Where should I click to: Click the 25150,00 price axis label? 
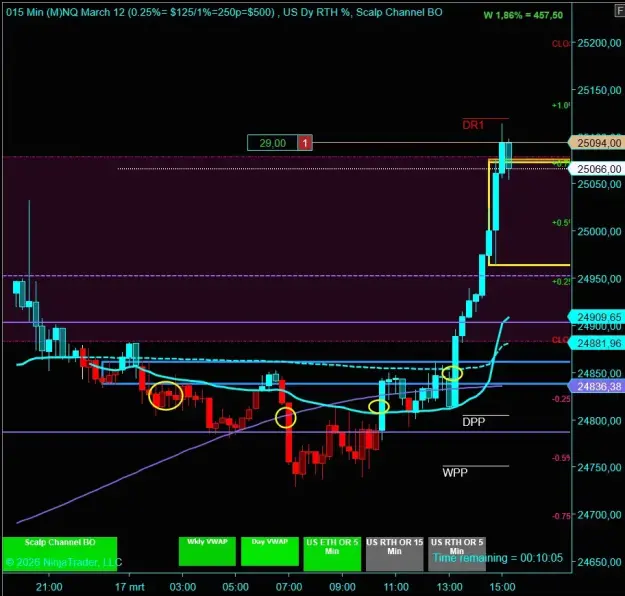click(599, 90)
